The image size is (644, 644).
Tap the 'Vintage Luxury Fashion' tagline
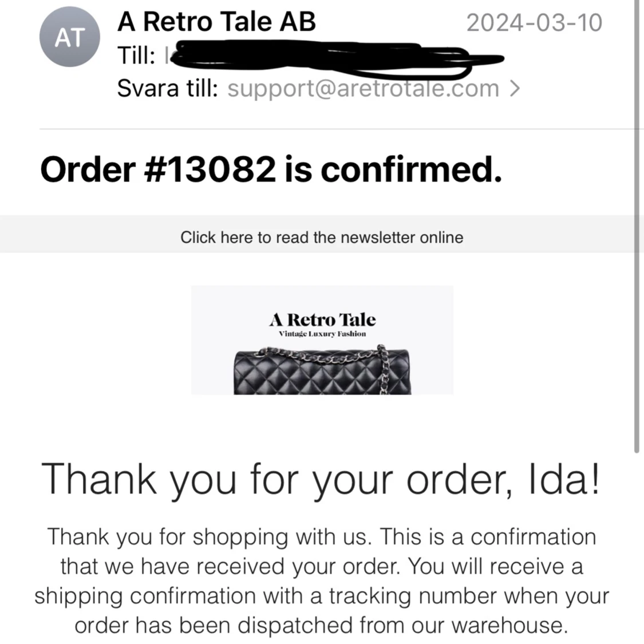(x=322, y=334)
